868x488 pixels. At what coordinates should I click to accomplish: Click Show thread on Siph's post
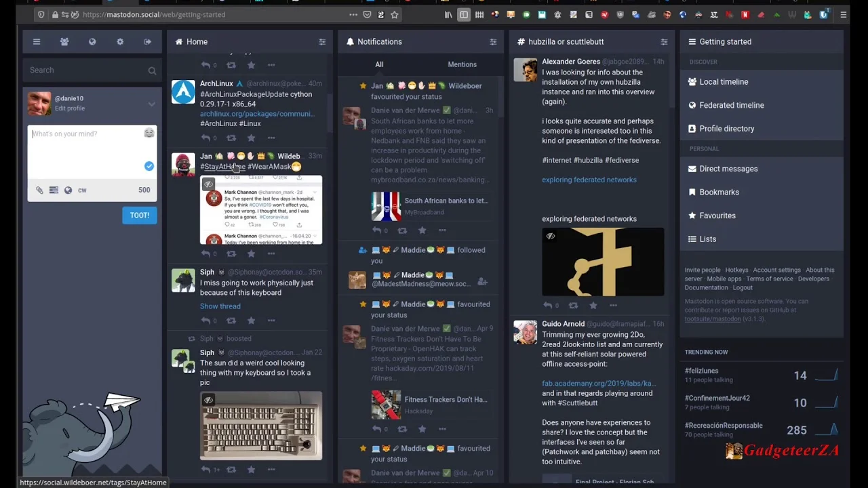tap(220, 306)
